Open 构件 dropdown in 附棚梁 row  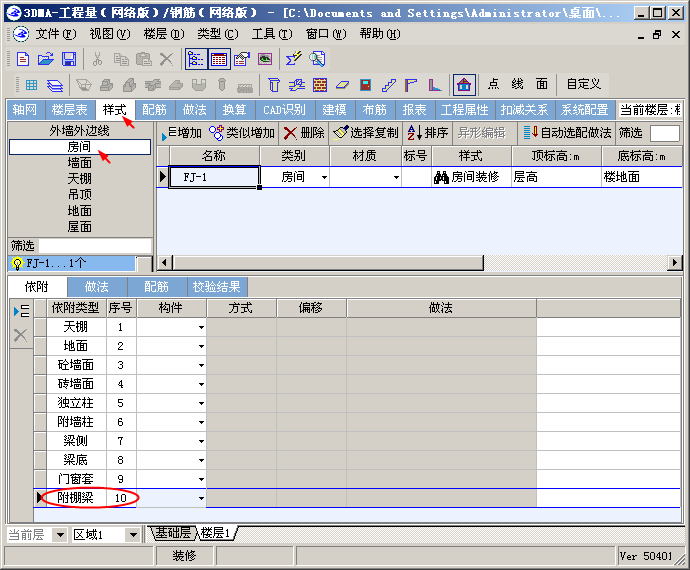coord(201,498)
